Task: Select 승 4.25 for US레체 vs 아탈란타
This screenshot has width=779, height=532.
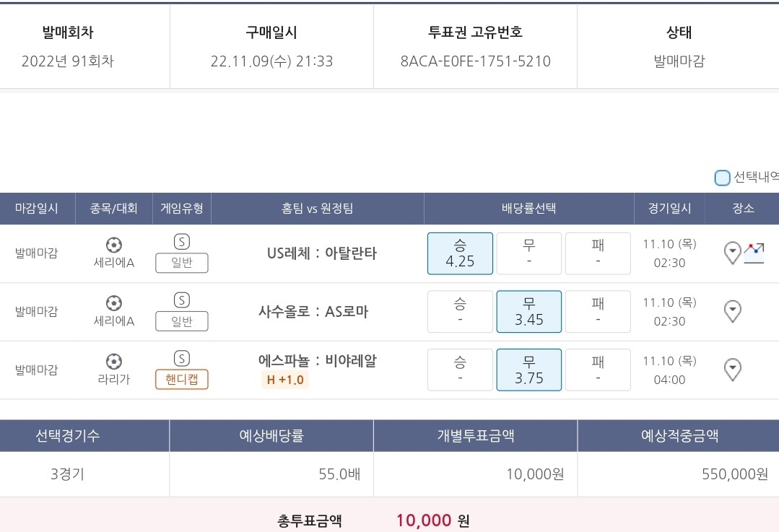Action: (460, 253)
